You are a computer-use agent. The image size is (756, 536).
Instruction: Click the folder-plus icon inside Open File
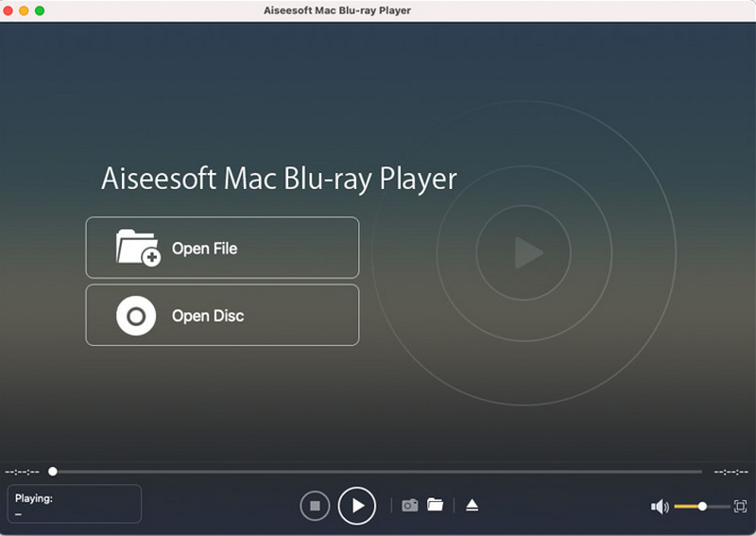click(x=137, y=248)
